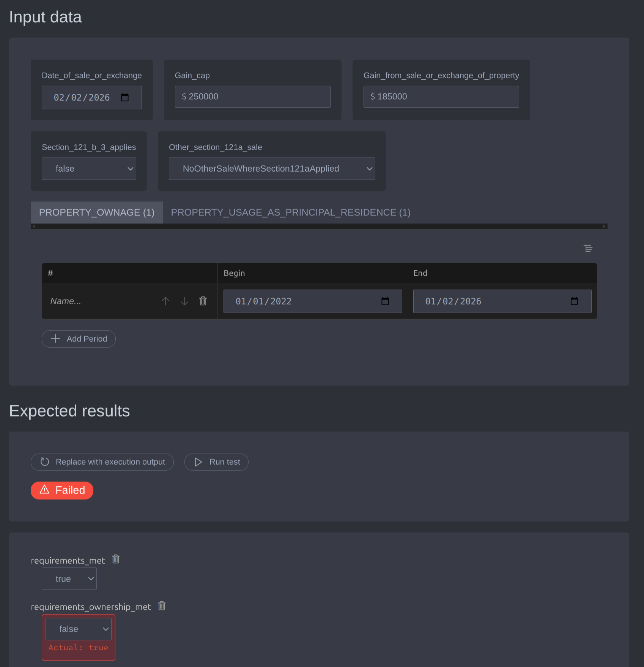The width and height of the screenshot is (644, 667).
Task: Click the Gain_cap amount field
Action: click(x=252, y=97)
